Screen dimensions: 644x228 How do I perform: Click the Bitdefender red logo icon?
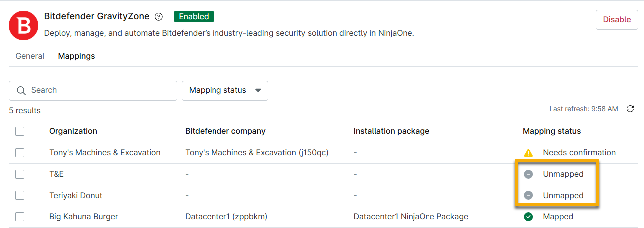[x=23, y=26]
